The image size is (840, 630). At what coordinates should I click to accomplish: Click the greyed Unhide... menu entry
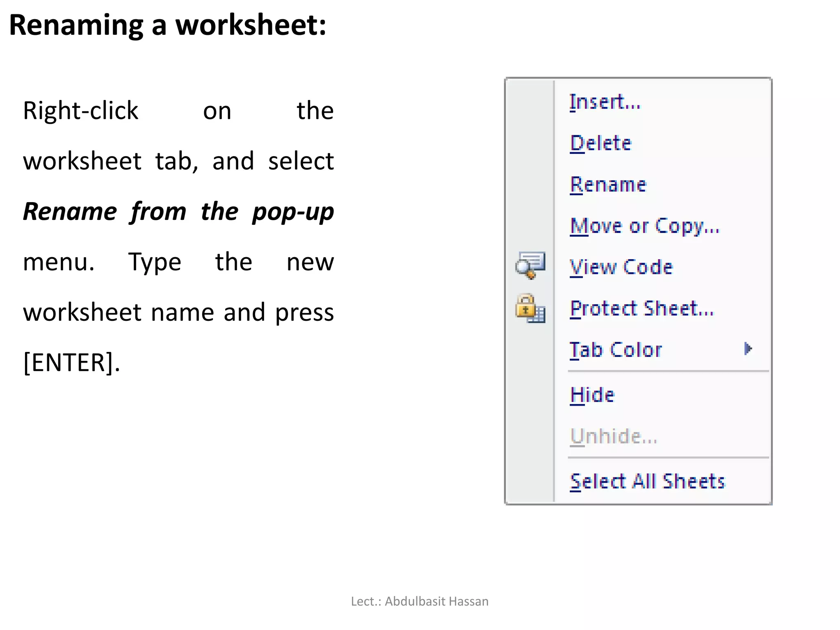tap(614, 436)
